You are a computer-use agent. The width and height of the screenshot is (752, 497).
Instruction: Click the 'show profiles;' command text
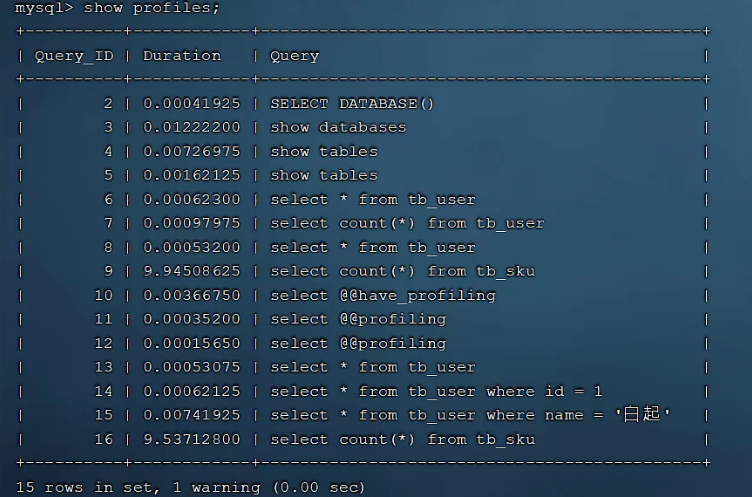(152, 8)
